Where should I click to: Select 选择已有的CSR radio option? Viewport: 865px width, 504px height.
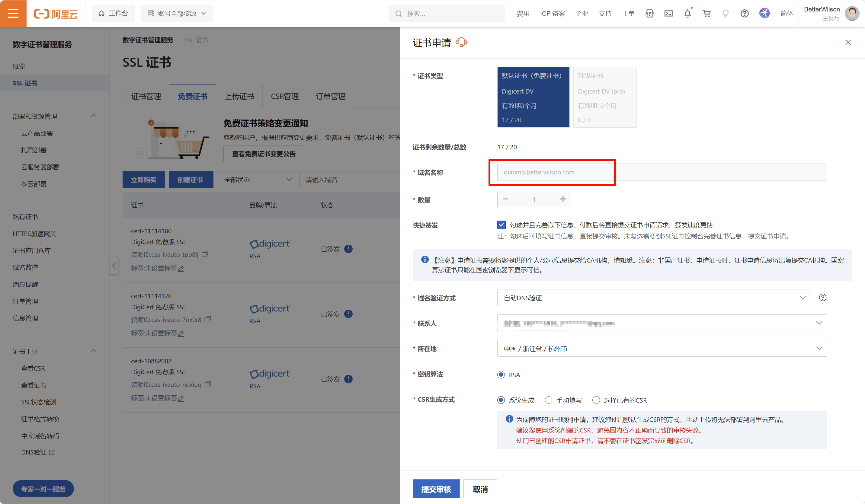[596, 400]
